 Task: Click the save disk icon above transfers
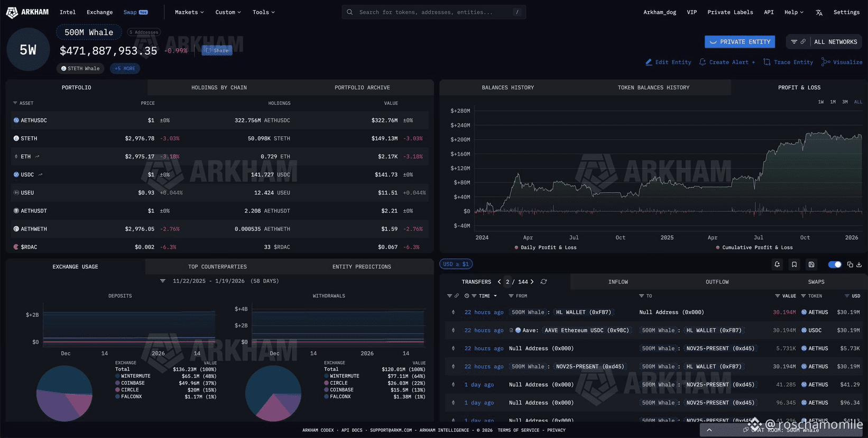pos(811,264)
